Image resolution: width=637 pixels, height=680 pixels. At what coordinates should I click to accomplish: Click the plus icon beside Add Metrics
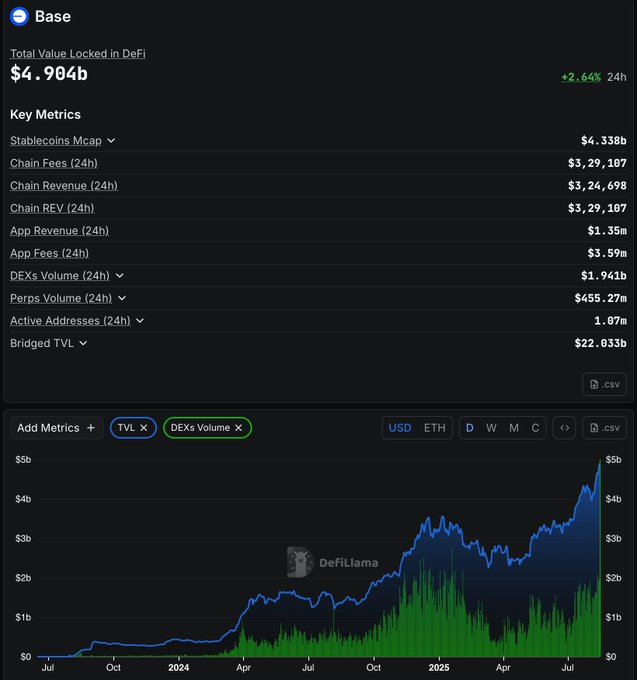pos(91,428)
